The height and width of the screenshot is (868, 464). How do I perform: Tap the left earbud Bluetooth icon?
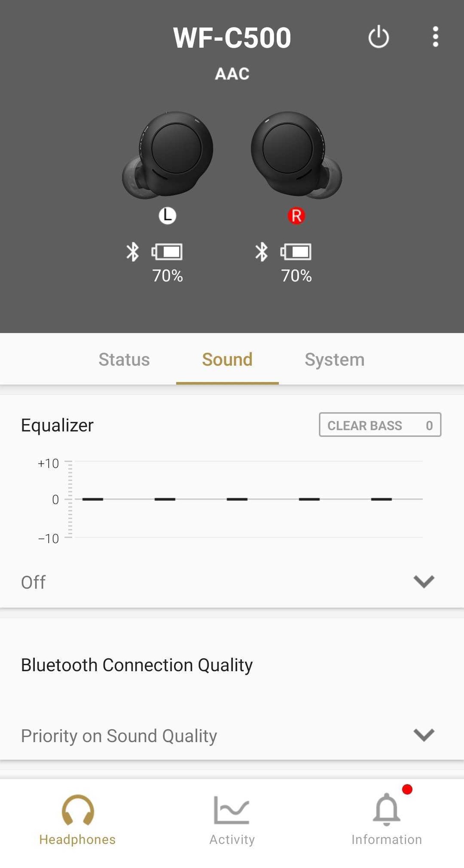[133, 252]
